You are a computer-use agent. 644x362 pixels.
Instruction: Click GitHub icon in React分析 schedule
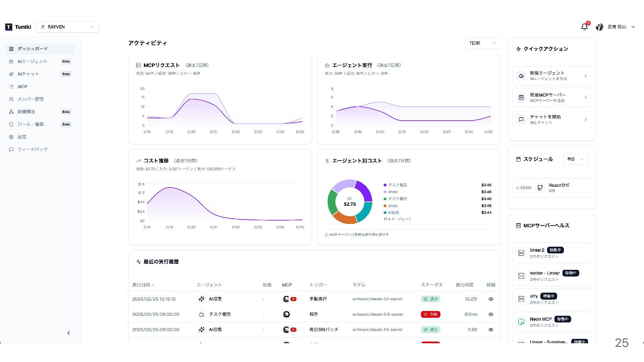point(540,188)
